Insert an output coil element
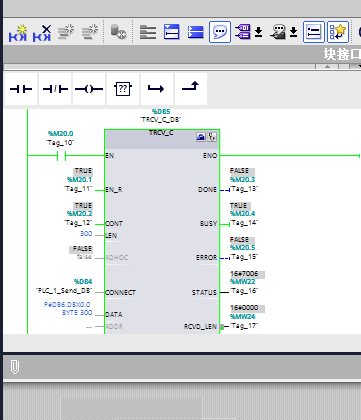 point(89,89)
